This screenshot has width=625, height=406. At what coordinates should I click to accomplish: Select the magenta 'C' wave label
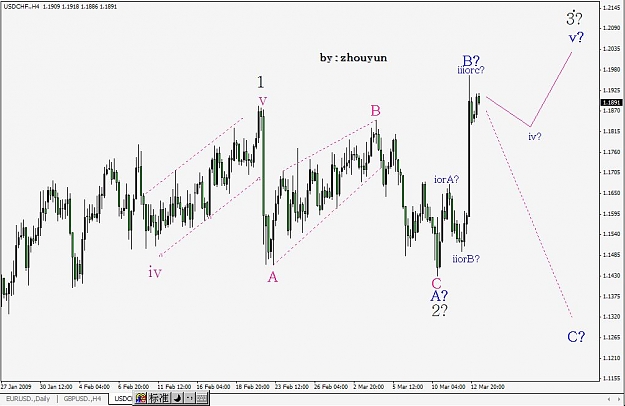(436, 283)
